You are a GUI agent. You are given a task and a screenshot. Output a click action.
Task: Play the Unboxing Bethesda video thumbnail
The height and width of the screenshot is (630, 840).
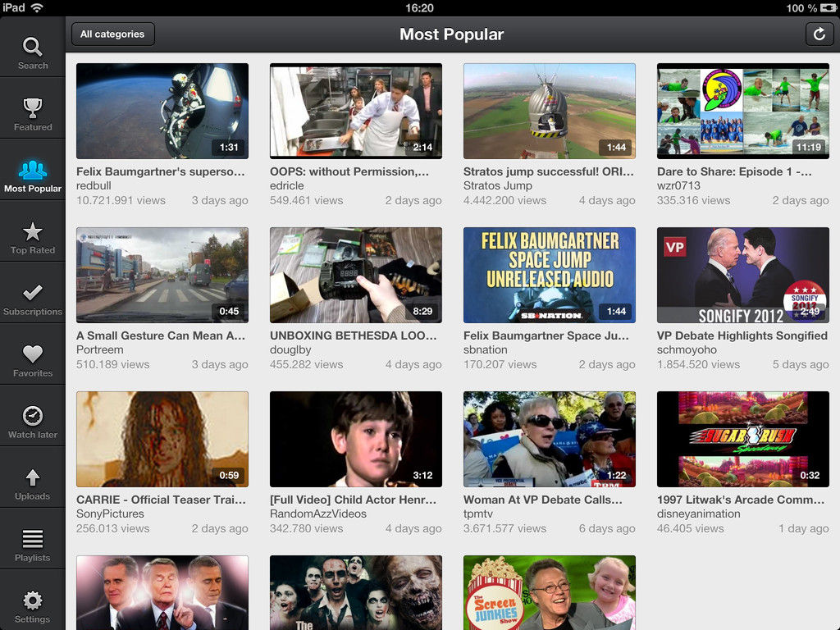click(x=356, y=275)
